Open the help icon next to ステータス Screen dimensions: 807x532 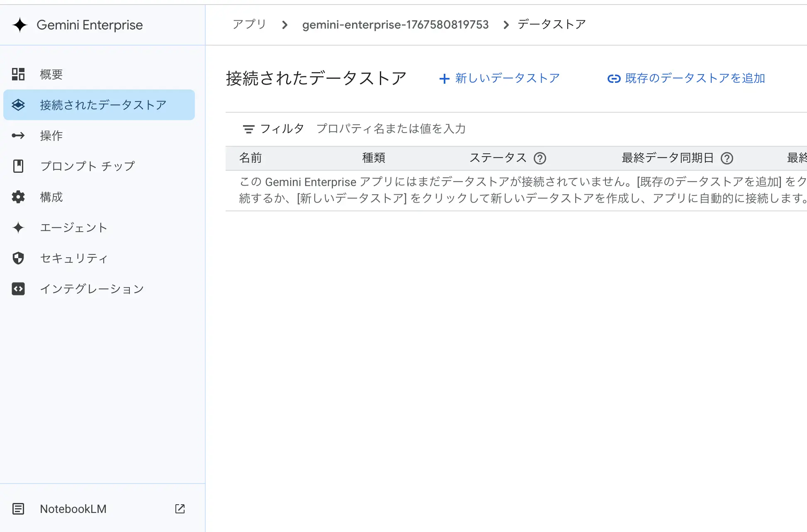pos(540,158)
